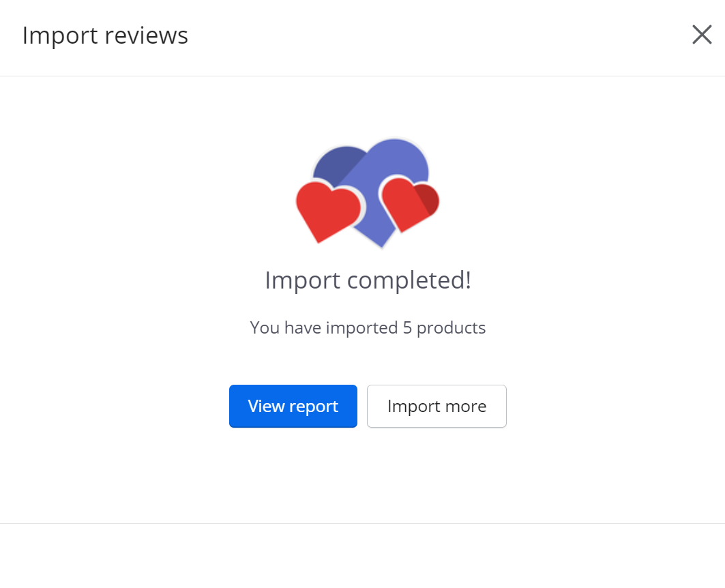Image resolution: width=725 pixels, height=588 pixels.
Task: Click the bottom tip of blue heart
Action: point(382,243)
